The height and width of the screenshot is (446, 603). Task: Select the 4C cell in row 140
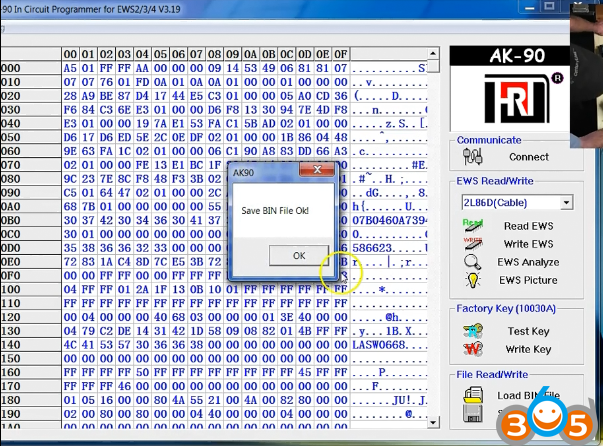pos(70,345)
